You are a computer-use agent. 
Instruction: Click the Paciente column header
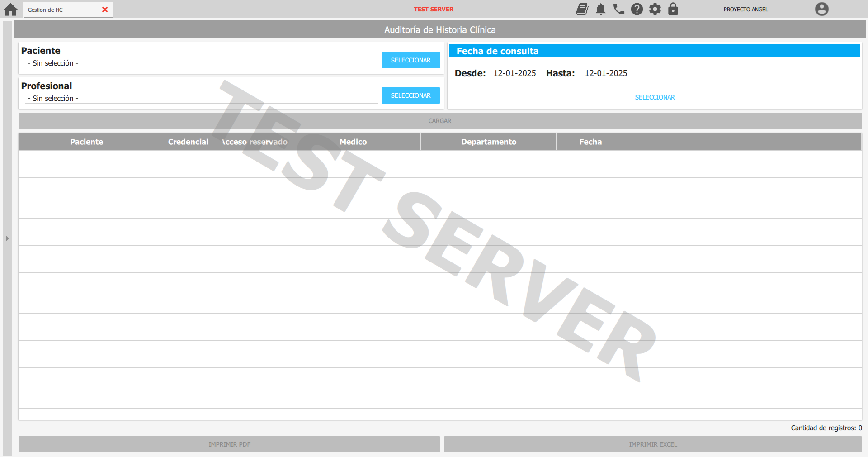(86, 142)
